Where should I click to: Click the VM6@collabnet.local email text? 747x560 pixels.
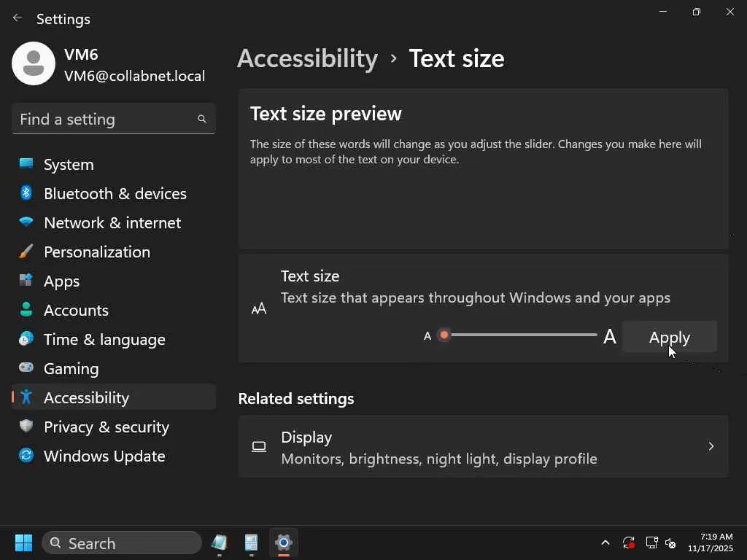[x=135, y=76]
